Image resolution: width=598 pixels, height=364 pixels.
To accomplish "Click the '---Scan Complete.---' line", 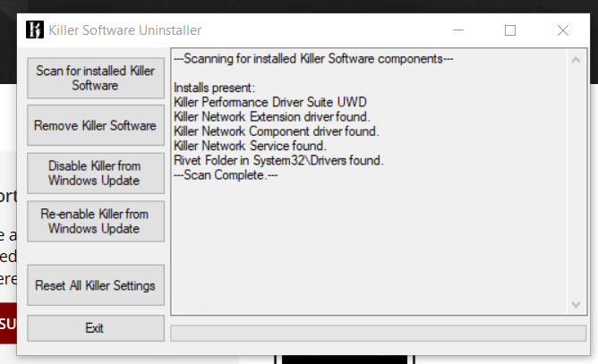I will click(x=226, y=175).
